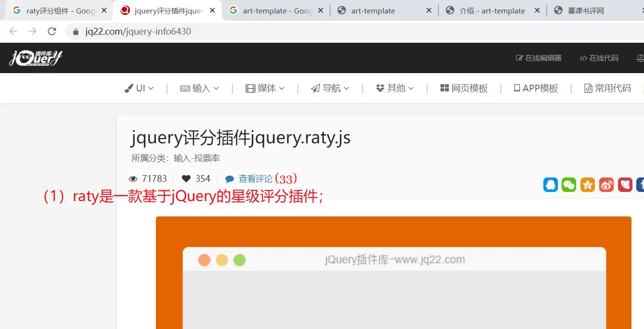Share to Qzone with the star icon
The height and width of the screenshot is (329, 644).
point(588,185)
